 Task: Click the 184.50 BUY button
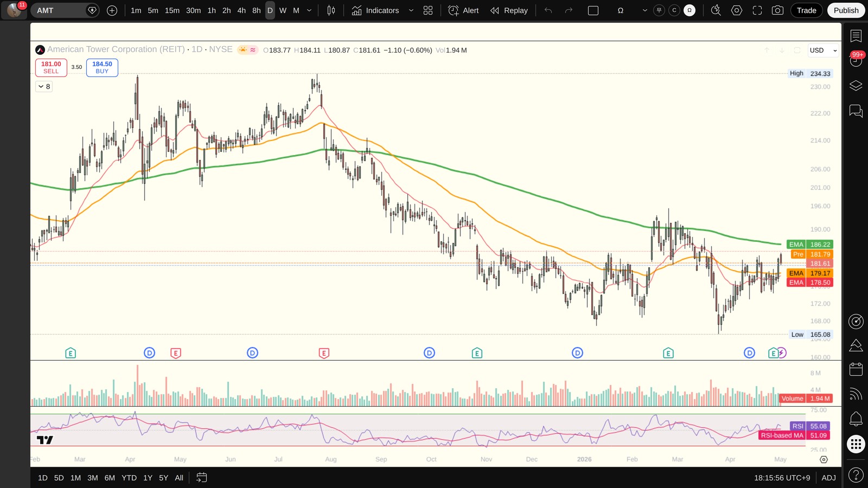(102, 67)
